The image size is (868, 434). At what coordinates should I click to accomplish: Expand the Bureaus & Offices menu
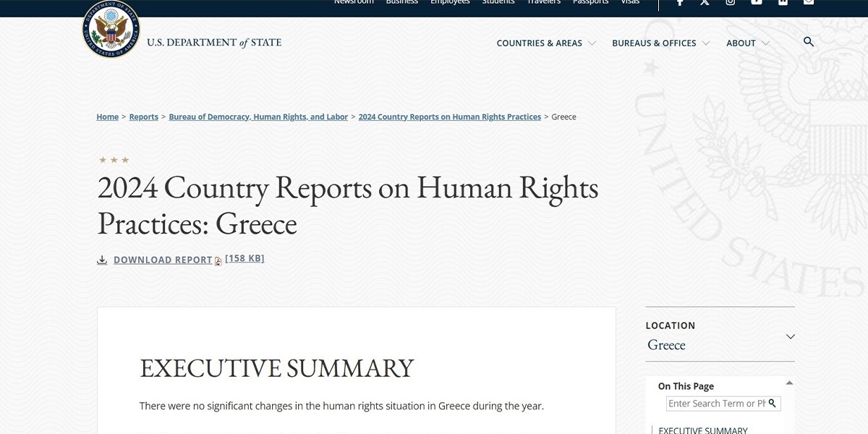(x=660, y=43)
